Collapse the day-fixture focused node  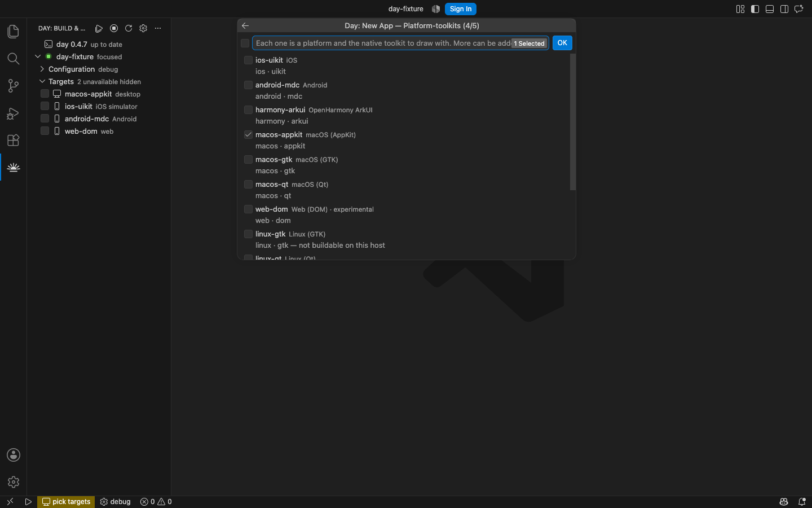[38, 56]
